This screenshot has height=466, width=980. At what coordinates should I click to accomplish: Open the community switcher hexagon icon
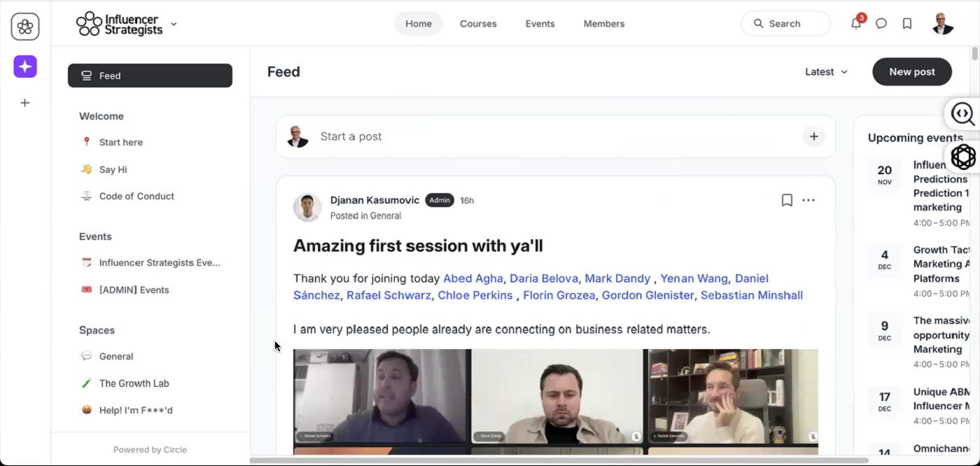[25, 27]
